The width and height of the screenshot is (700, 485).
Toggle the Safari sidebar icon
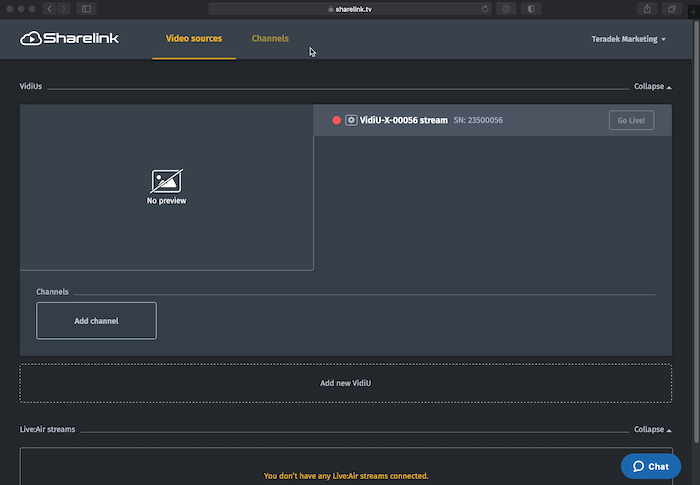click(x=86, y=8)
